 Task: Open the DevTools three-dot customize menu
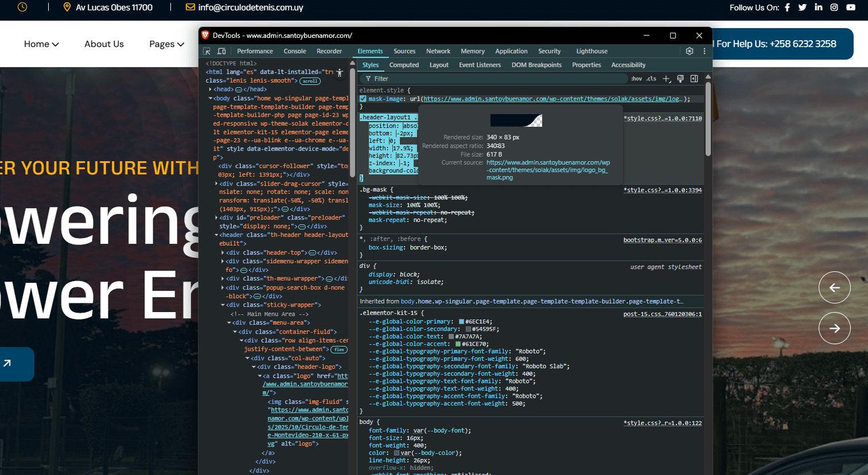704,51
